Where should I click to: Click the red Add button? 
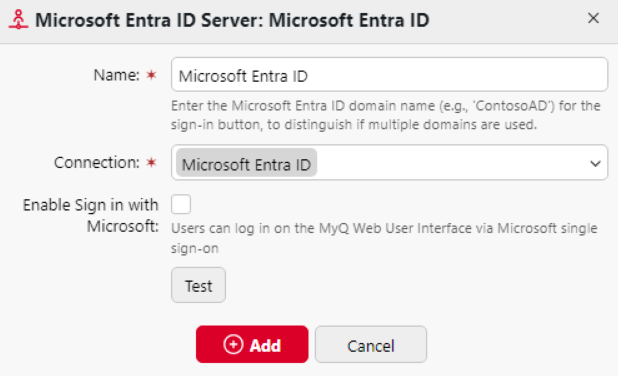point(252,344)
